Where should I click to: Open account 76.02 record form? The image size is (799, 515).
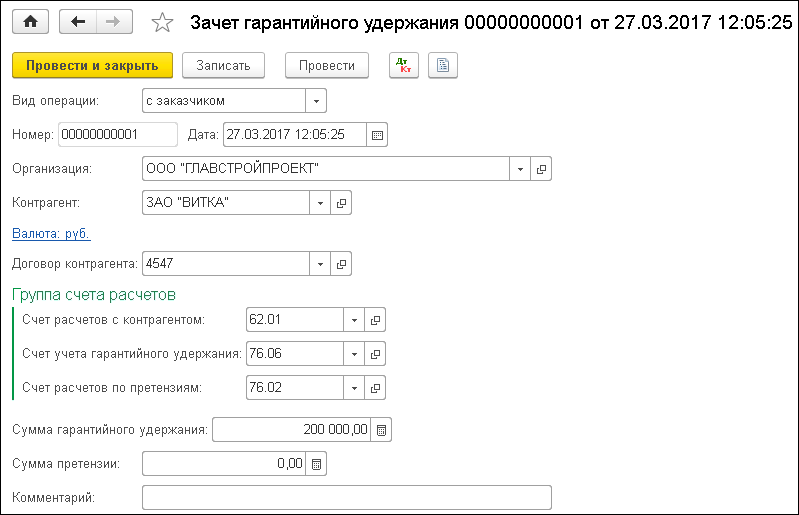(x=375, y=388)
